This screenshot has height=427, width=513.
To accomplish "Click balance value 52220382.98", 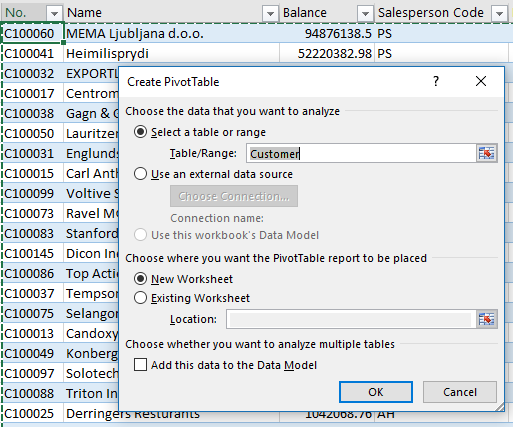I will [327, 53].
